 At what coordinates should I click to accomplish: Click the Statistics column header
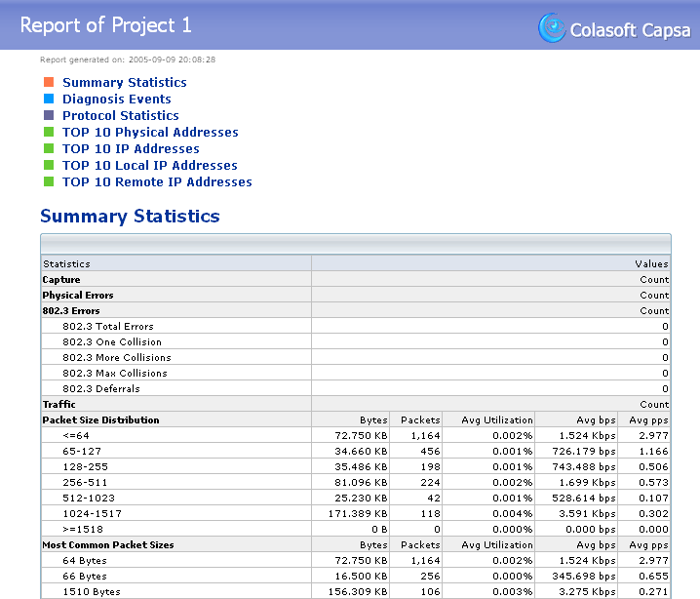click(66, 263)
